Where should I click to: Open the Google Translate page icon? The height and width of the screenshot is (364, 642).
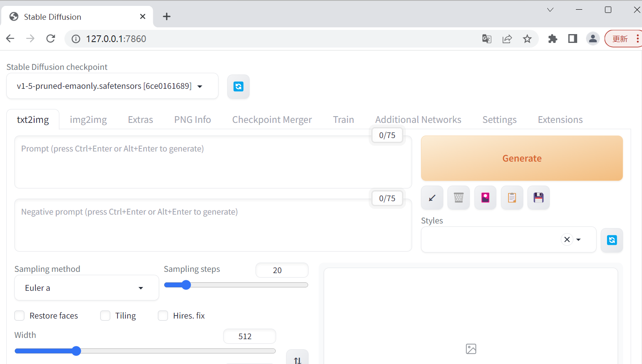(487, 39)
